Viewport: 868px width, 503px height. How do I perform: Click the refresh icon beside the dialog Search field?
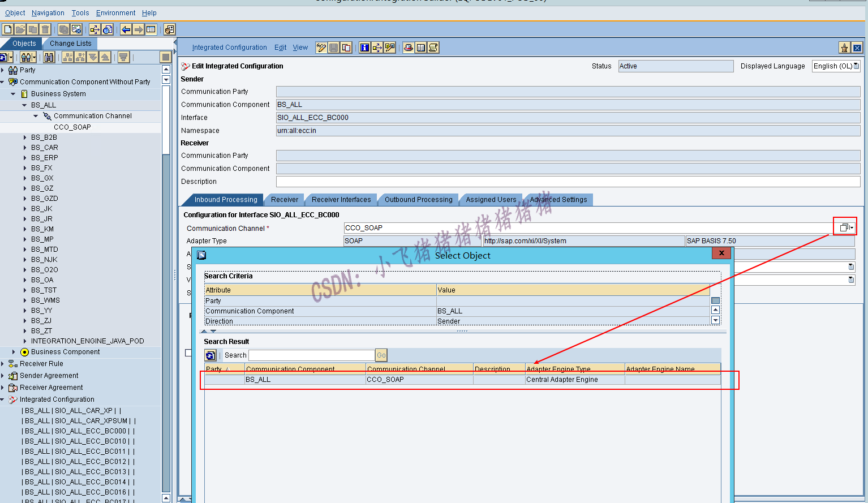coord(210,355)
